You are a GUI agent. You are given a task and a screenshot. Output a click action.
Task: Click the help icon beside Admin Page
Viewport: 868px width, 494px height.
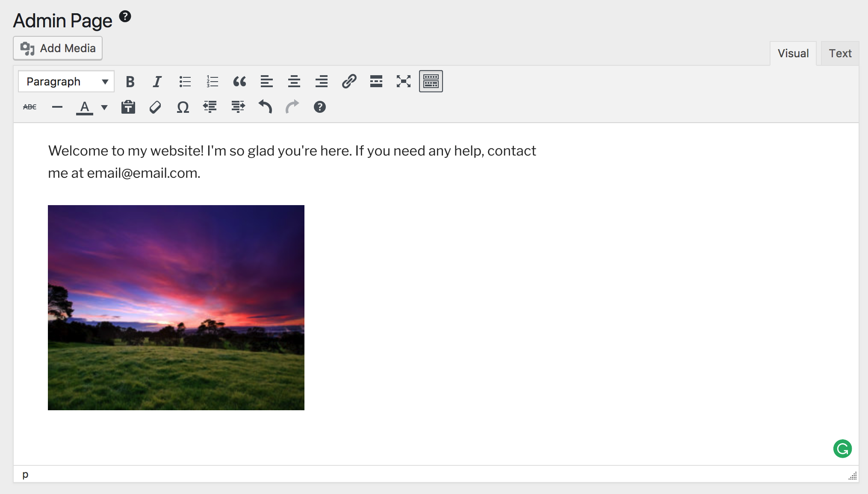(x=125, y=17)
